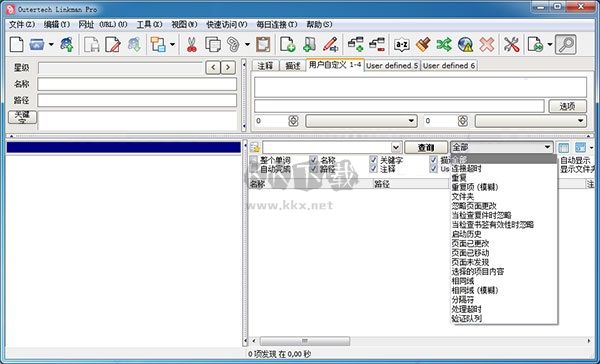The height and width of the screenshot is (364, 600).
Task: Switch to the 注释 tab
Action: [265, 65]
